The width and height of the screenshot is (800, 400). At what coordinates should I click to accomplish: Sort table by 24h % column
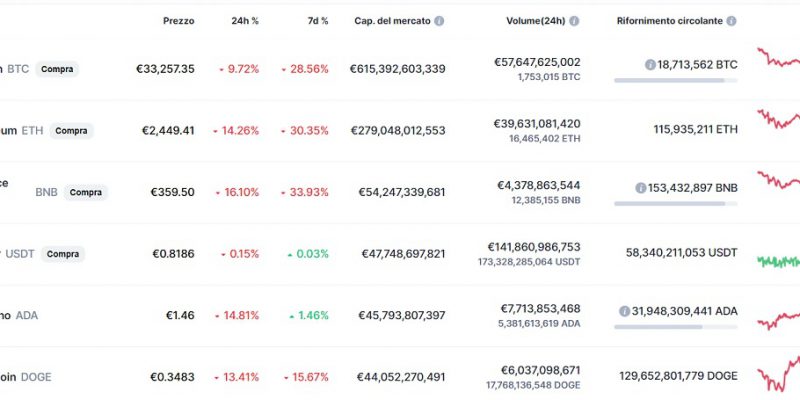pos(245,21)
